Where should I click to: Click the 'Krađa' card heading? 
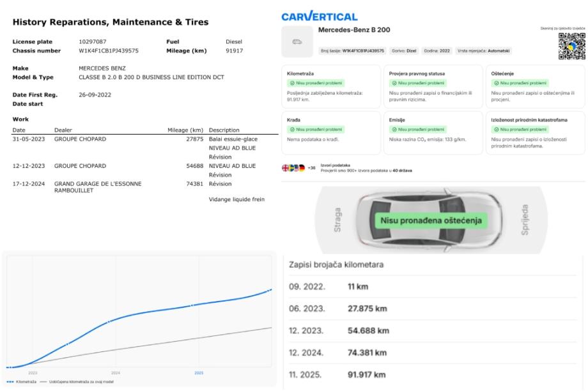[x=293, y=120]
